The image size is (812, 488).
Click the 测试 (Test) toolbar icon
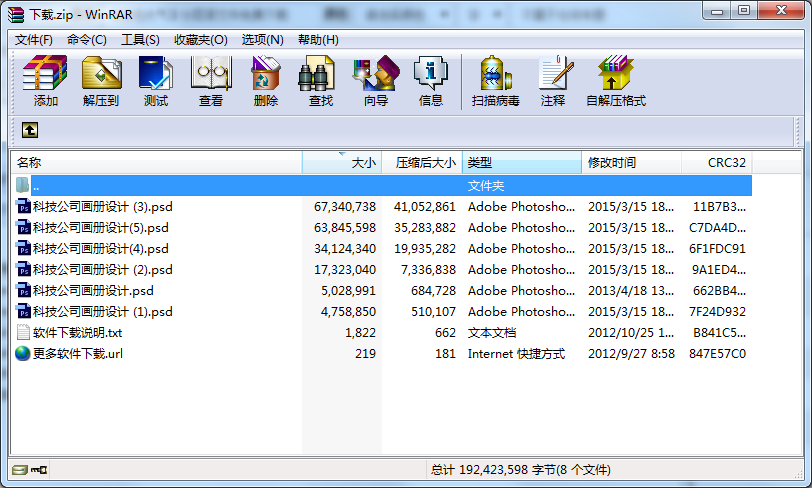156,73
